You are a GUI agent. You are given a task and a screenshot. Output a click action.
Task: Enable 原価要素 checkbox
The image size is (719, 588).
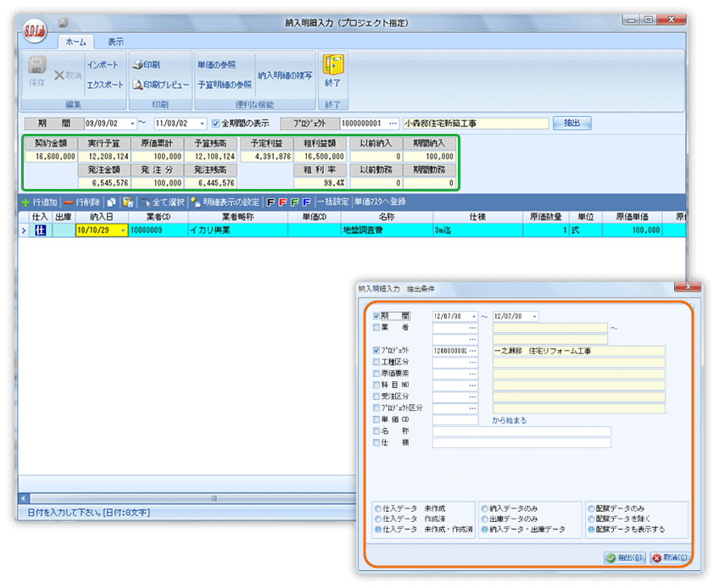click(x=376, y=374)
